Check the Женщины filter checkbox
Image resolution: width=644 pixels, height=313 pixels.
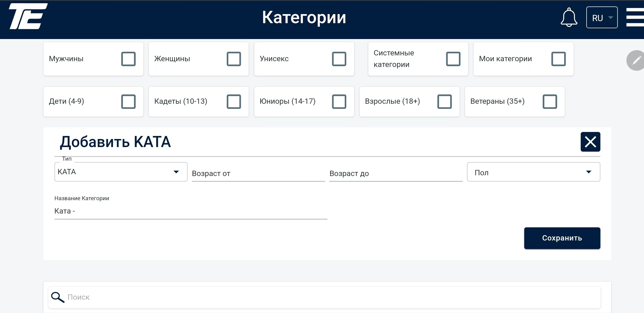click(x=234, y=59)
